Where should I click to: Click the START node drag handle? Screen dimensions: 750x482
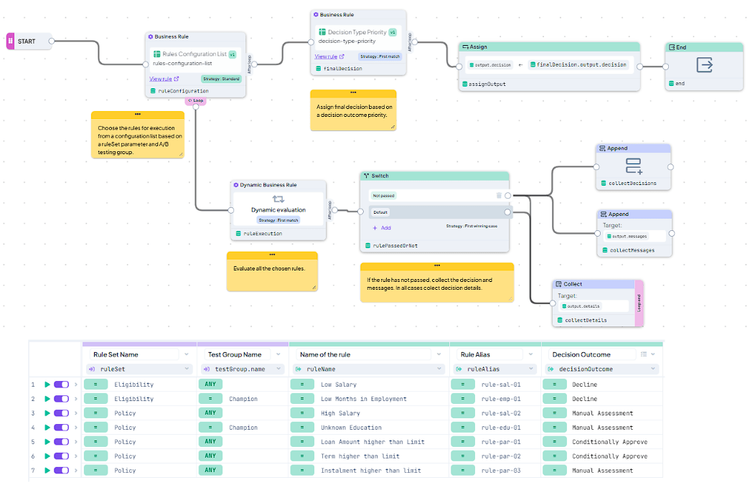pyautogui.click(x=10, y=41)
